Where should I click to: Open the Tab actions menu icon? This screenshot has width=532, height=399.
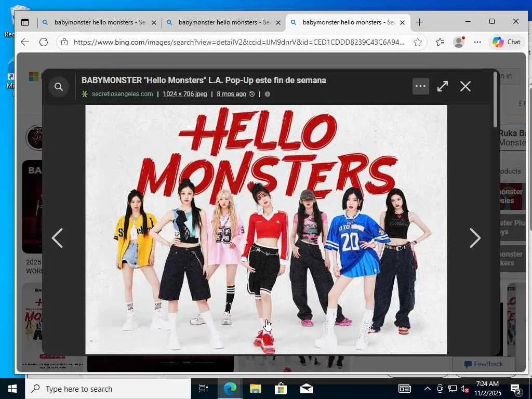tap(25, 22)
